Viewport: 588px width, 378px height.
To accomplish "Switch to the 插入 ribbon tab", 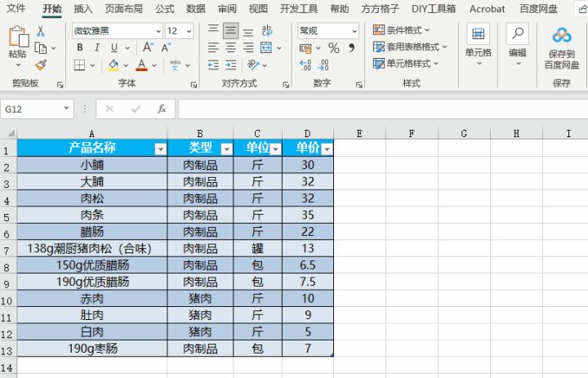I will click(x=82, y=9).
